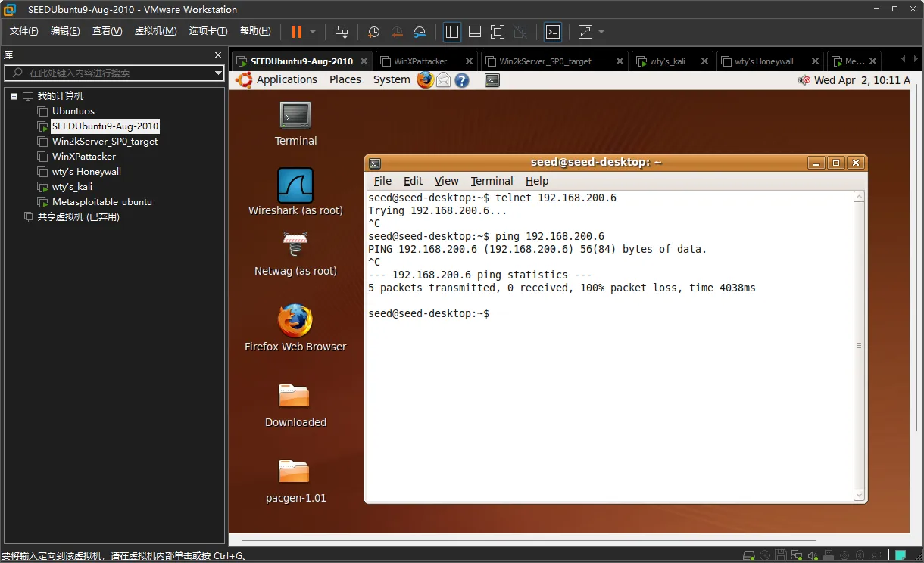Take a snapshot of this virtual machine
This screenshot has width=924, height=563.
point(374,32)
